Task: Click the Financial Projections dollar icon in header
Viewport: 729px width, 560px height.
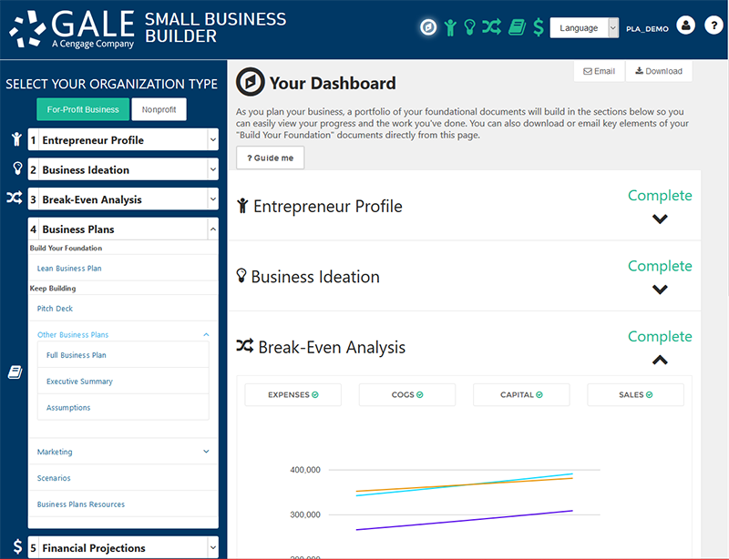Action: tap(538, 27)
